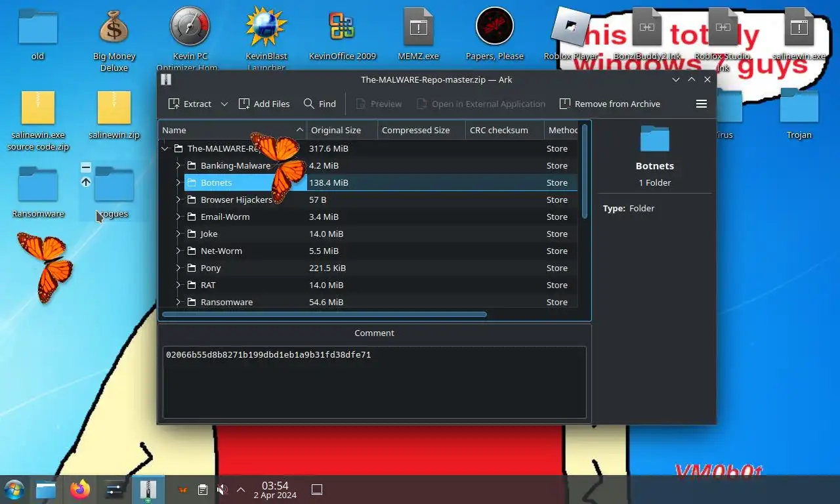Select the Net-Worm folder row
This screenshot has height=504, width=840.
(367, 251)
